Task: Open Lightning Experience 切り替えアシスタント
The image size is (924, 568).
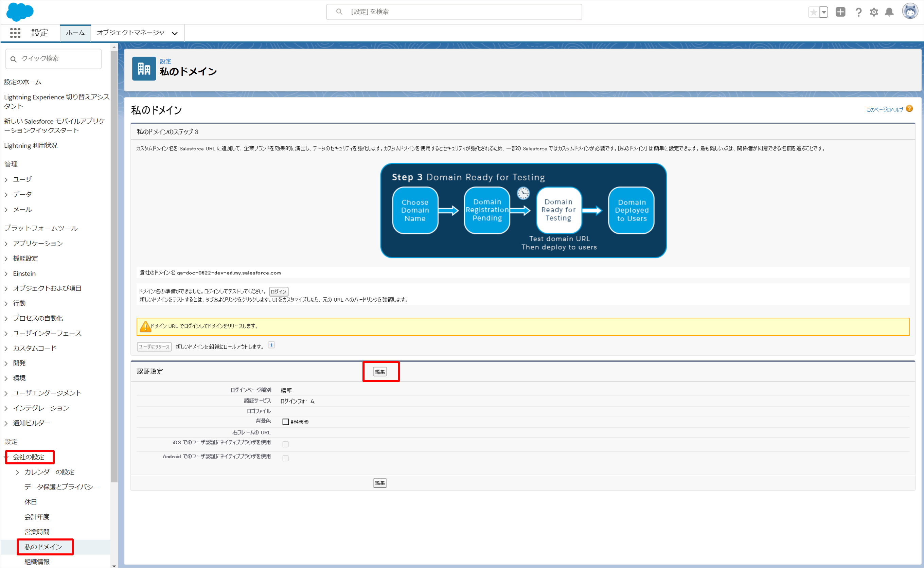Action: pos(57,102)
